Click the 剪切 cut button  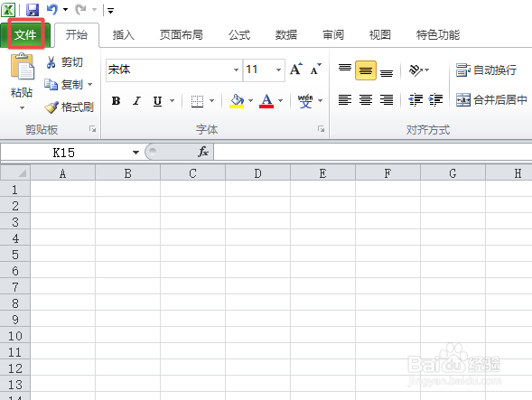64,62
